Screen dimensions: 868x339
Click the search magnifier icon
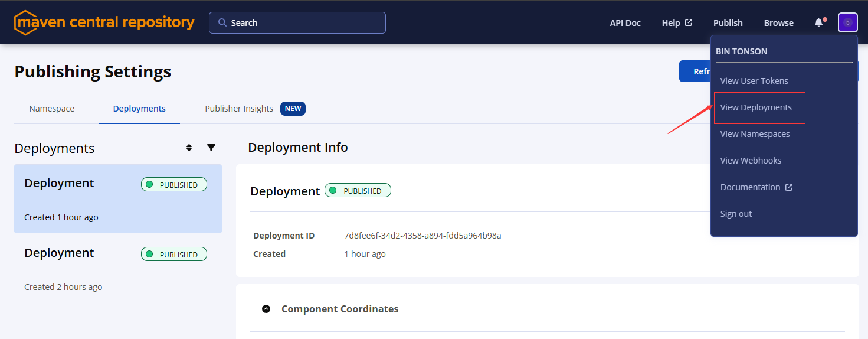[x=222, y=22]
